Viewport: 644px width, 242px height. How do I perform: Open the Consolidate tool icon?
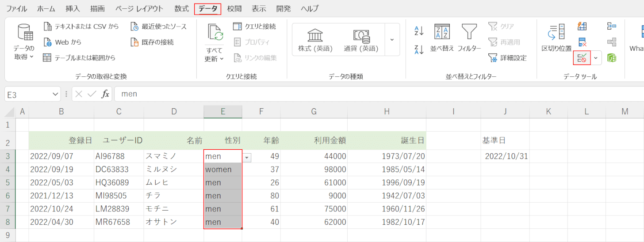click(x=612, y=26)
